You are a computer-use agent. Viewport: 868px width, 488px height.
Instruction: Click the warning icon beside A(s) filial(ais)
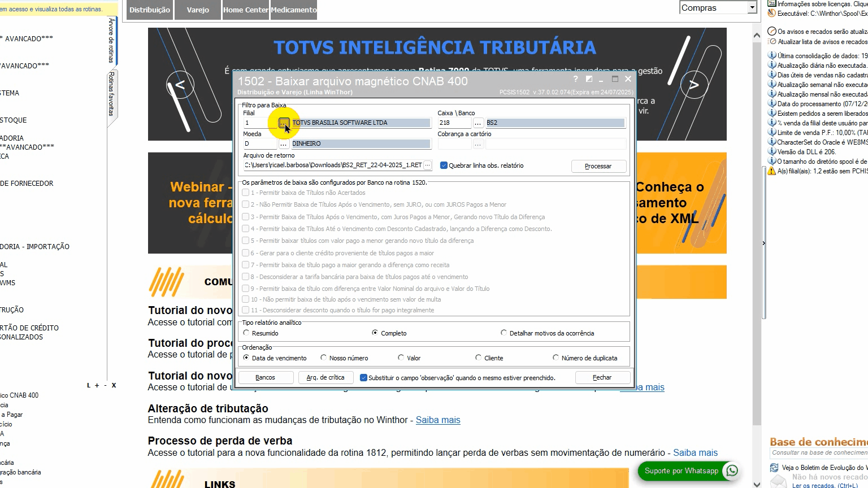point(772,171)
